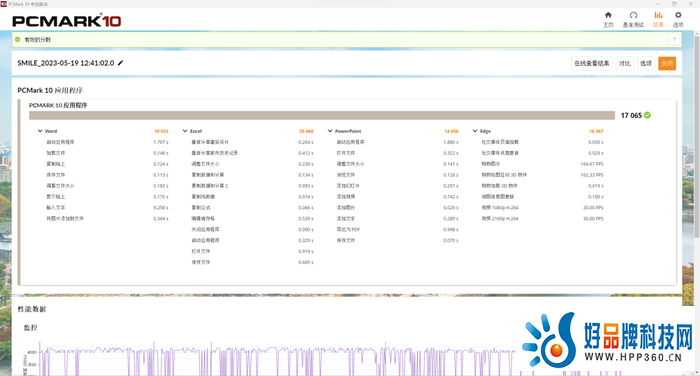
Task: Select the result name SMILE_2023-05-19 12:41:02.0
Action: pos(66,63)
